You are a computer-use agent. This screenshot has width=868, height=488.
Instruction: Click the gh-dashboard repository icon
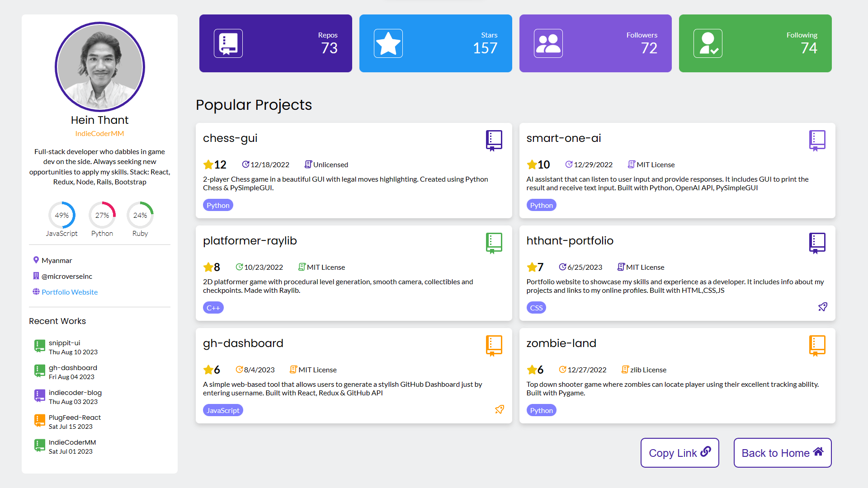point(494,346)
